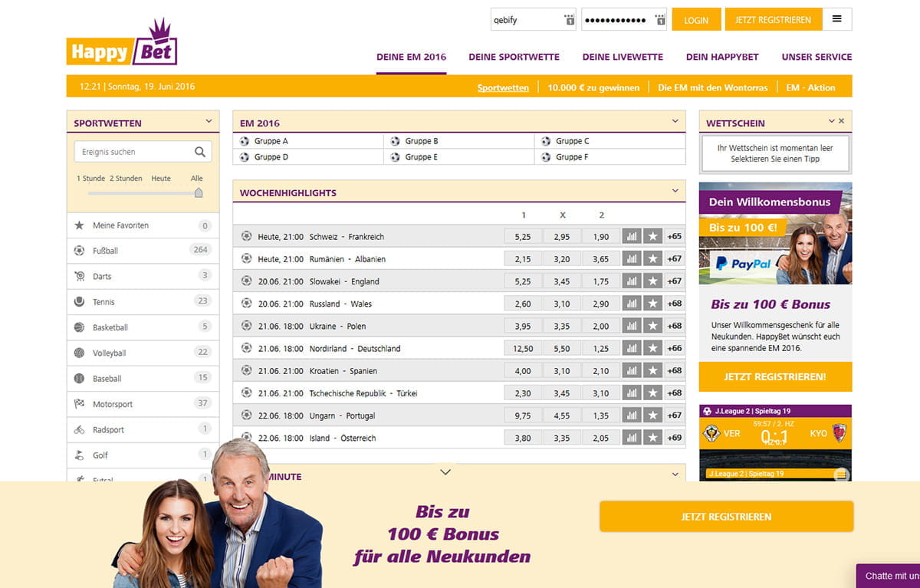Expand more markets +65 for Schweiz - Frankreich

(x=675, y=237)
